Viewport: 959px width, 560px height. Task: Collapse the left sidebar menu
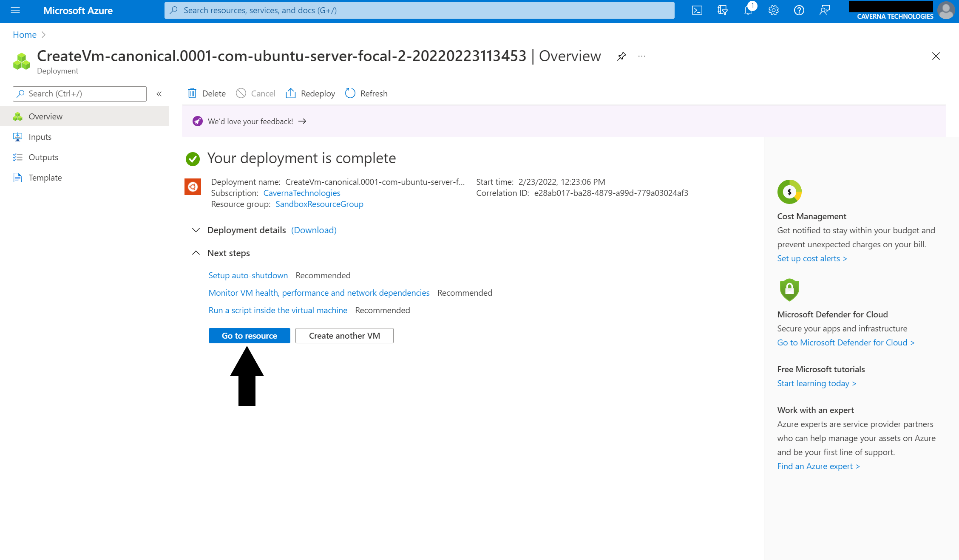coord(159,94)
